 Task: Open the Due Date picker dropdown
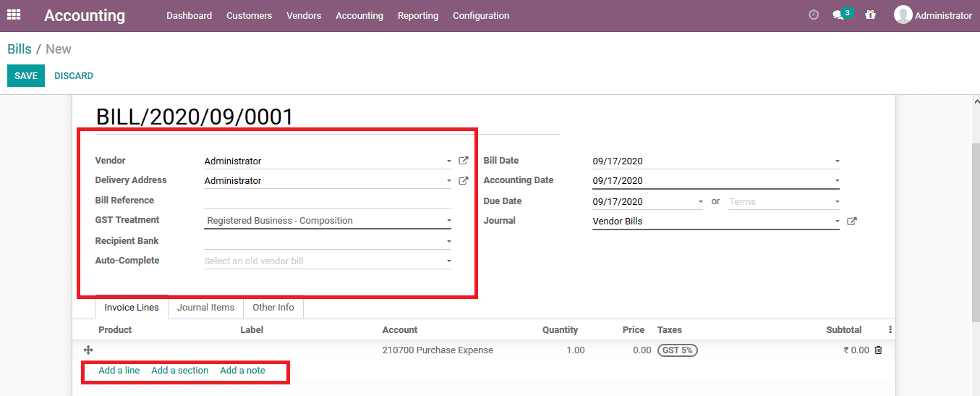(700, 202)
